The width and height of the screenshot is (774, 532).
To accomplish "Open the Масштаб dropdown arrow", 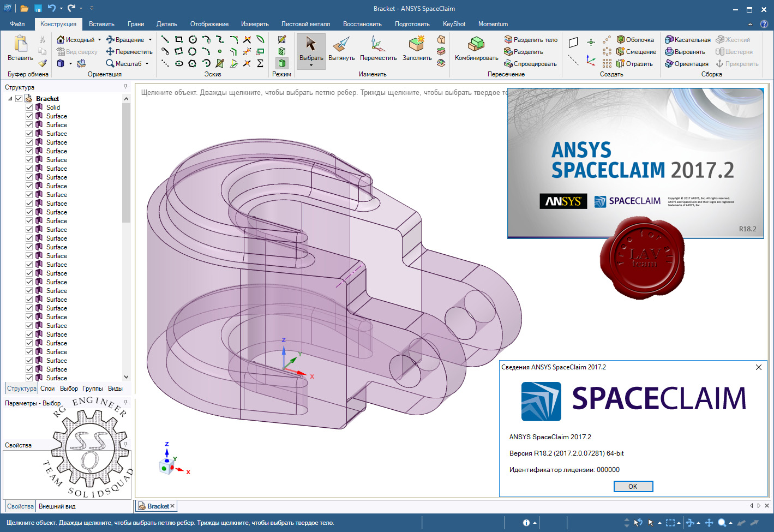I will [147, 63].
